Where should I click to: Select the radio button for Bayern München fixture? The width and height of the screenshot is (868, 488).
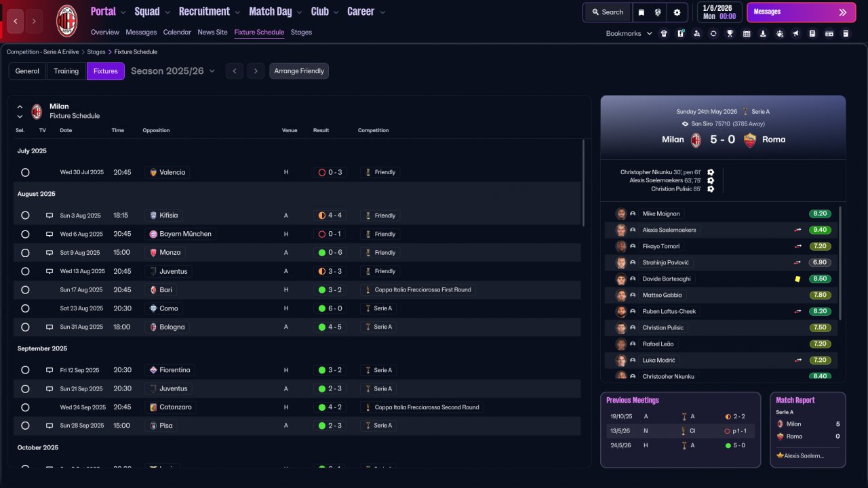tap(25, 234)
